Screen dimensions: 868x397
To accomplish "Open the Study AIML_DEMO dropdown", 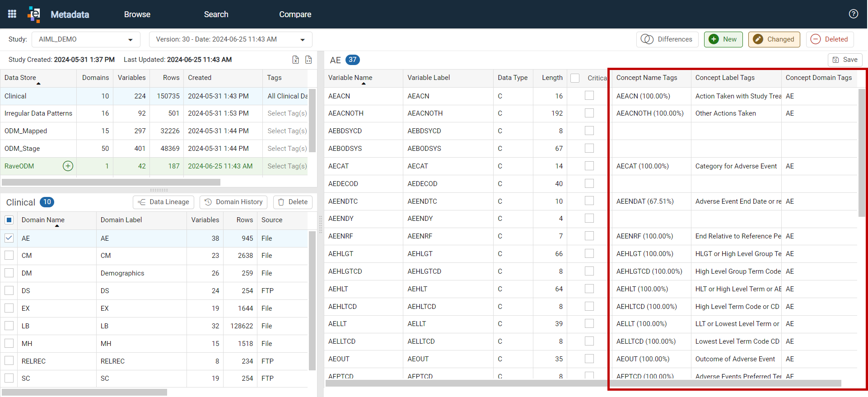I will coord(86,39).
